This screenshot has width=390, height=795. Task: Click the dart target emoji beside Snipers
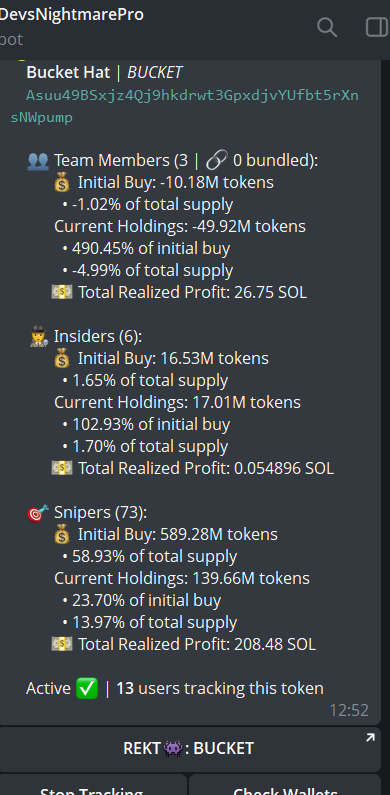[x=38, y=513]
